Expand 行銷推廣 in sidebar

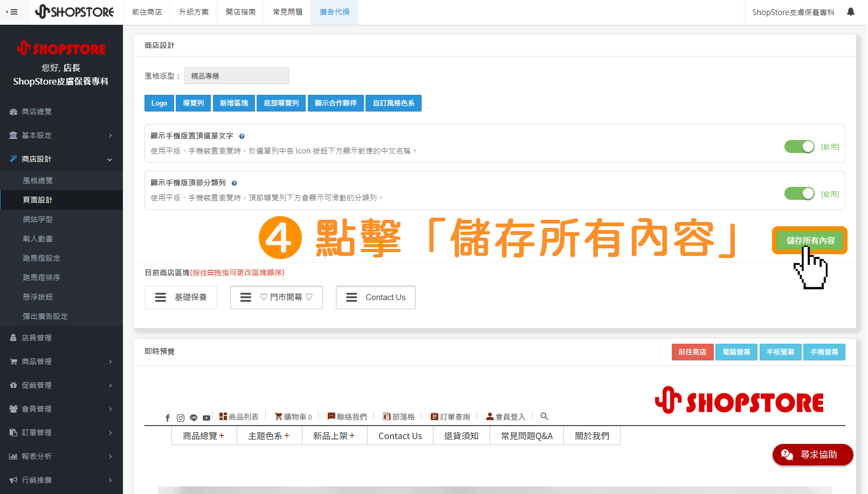pos(61,480)
